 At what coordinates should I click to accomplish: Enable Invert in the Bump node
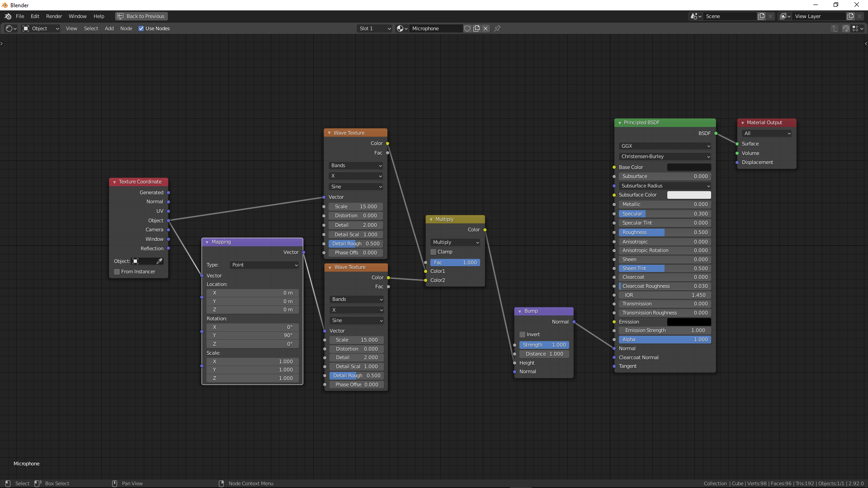[x=523, y=334]
